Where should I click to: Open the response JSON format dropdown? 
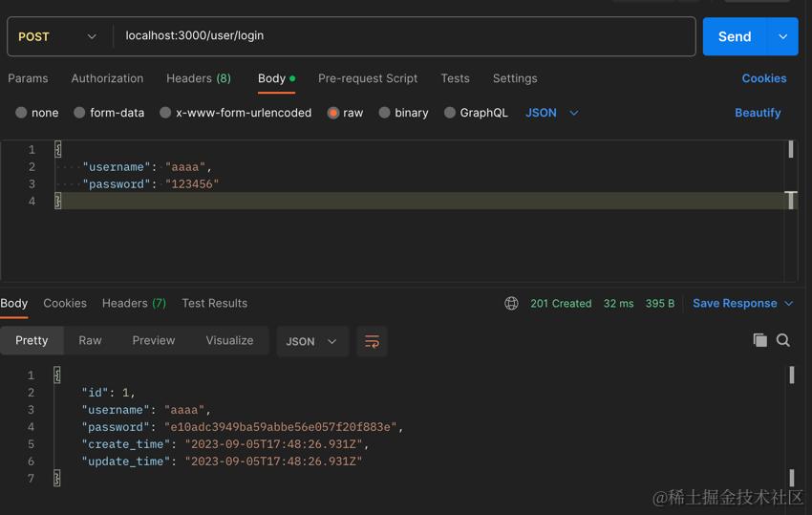[x=311, y=341]
